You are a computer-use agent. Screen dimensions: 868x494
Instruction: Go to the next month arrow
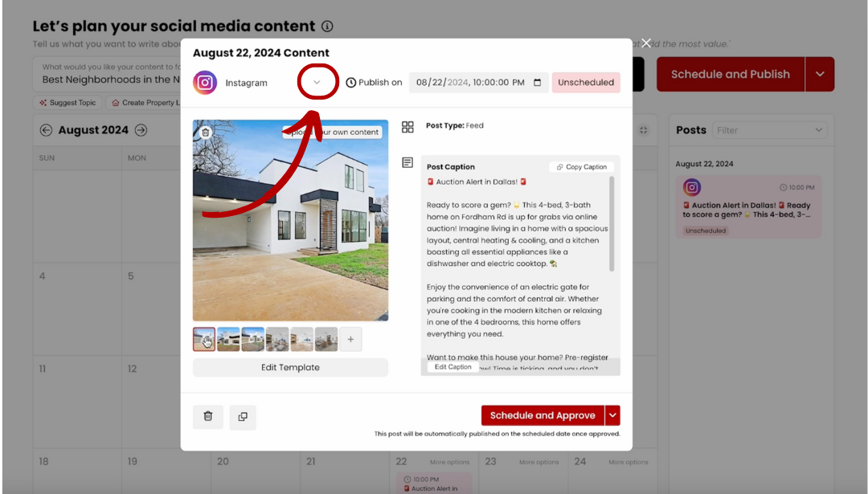141,130
